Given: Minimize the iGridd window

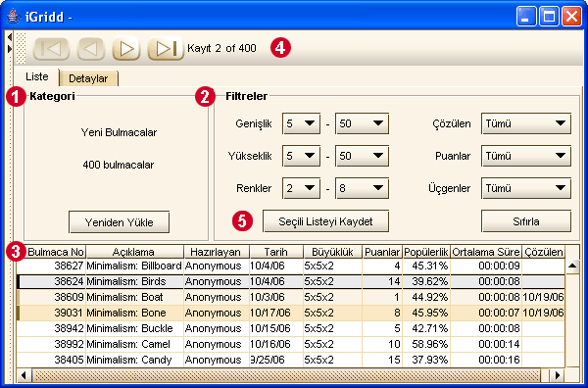Looking at the screenshot, I should click(x=525, y=17).
